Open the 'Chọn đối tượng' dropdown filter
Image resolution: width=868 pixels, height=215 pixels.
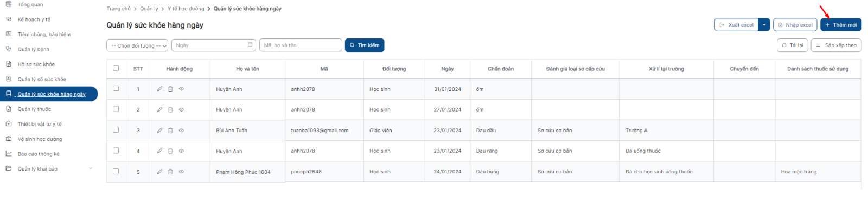coord(138,45)
